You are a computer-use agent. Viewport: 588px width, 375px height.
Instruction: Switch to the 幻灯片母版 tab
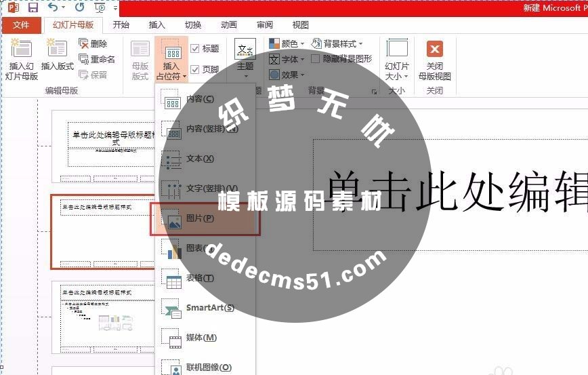point(73,25)
